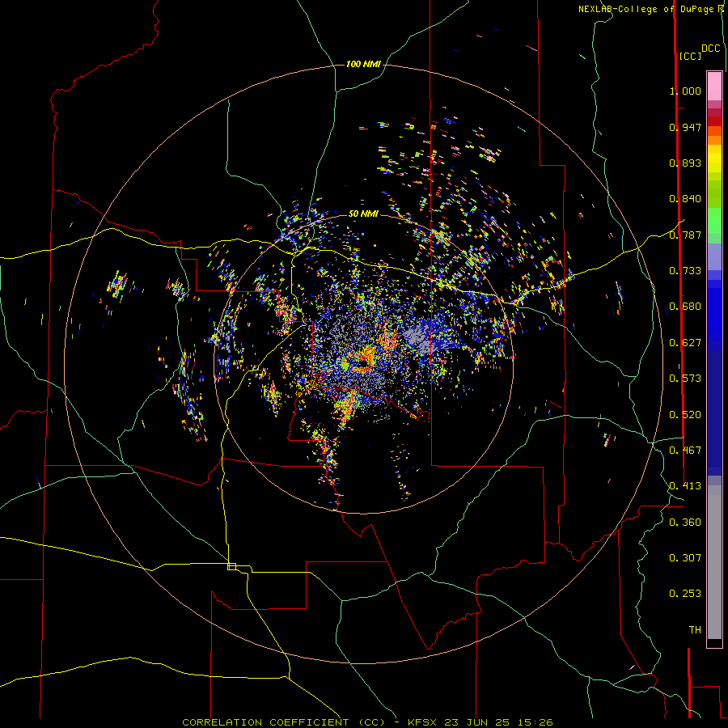Image resolution: width=728 pixels, height=728 pixels.
Task: Click the 0.520 legend value
Action: pos(685,415)
